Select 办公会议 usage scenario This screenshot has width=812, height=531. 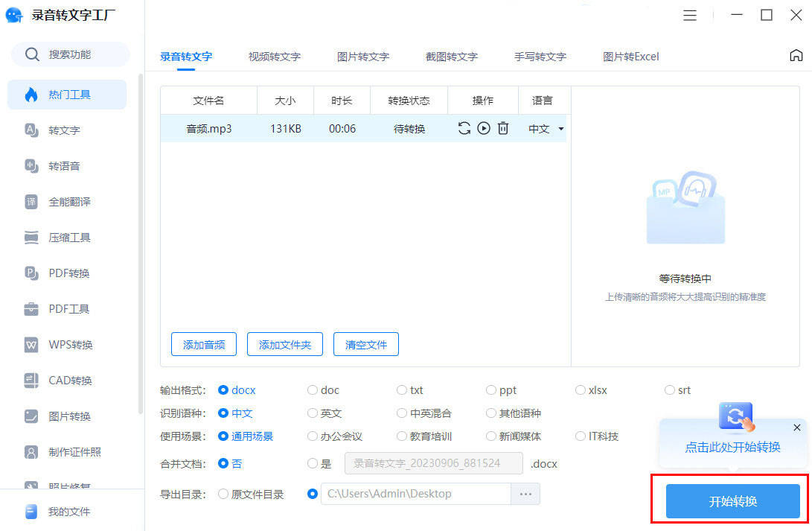click(x=334, y=436)
